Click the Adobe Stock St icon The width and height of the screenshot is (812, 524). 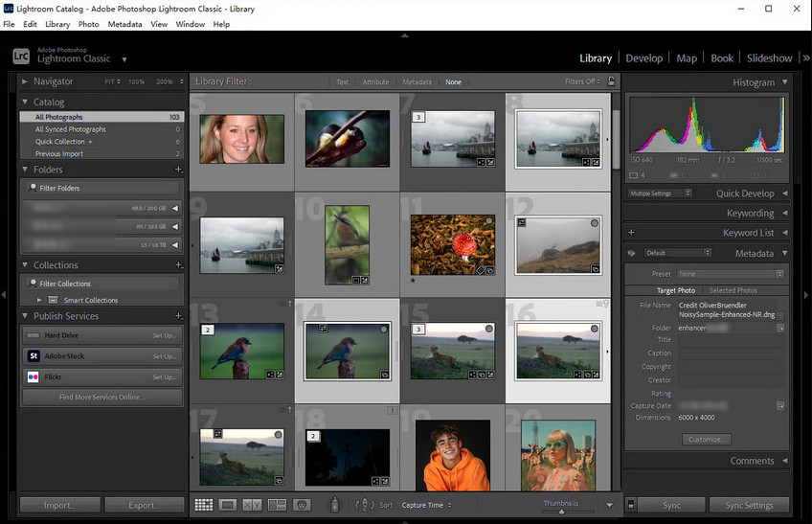tap(34, 356)
